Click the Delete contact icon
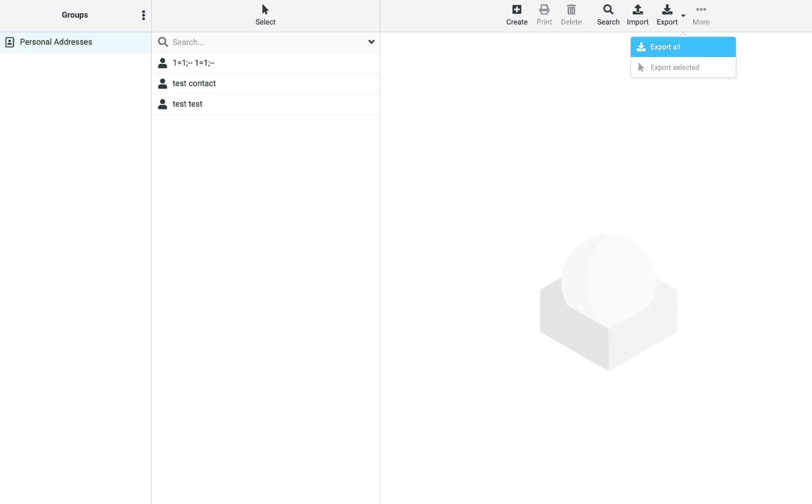The image size is (812, 504). 571,9
